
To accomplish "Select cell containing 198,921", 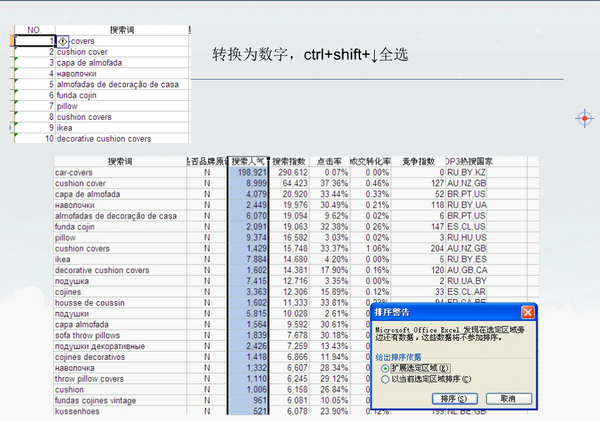I will (x=248, y=172).
